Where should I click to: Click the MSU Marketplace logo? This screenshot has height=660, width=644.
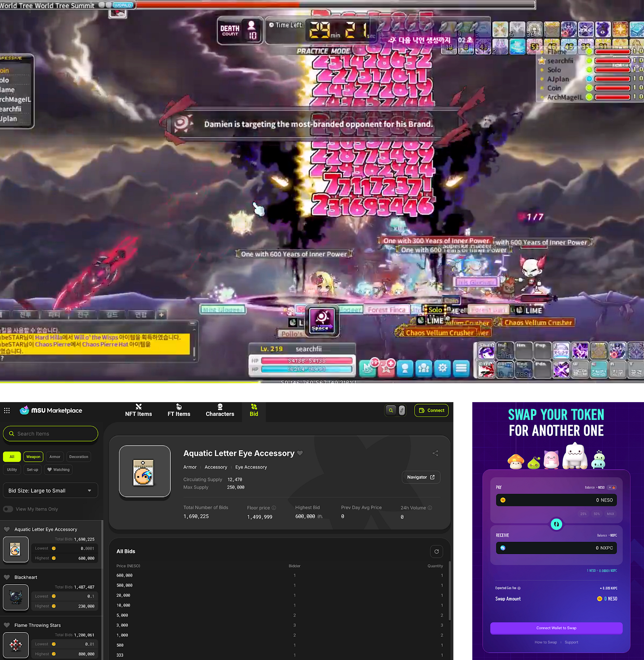click(x=51, y=411)
